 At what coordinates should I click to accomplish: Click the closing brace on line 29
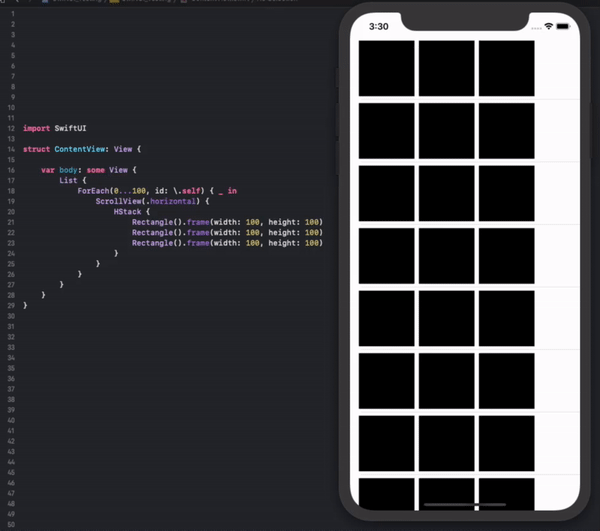coord(25,305)
